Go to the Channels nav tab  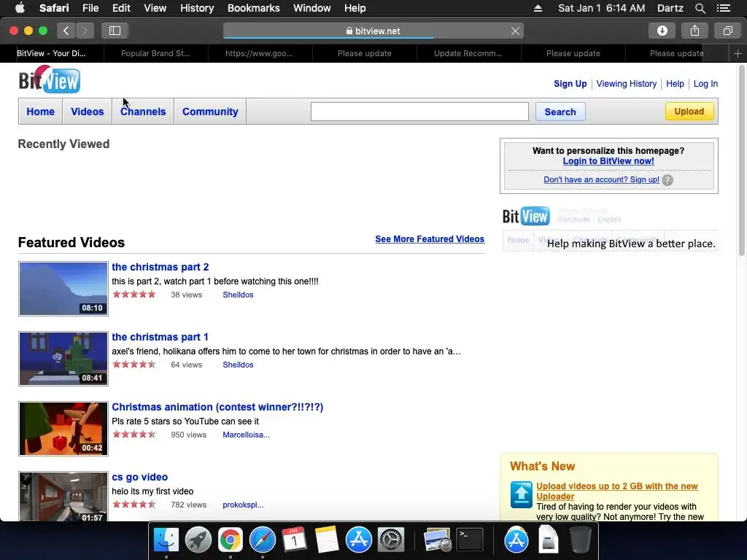tap(143, 112)
